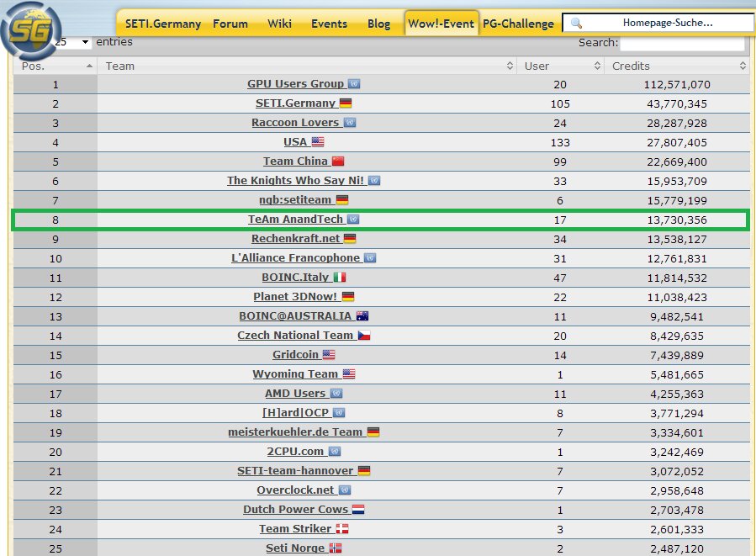Click the US flag in the USA row

click(x=318, y=142)
